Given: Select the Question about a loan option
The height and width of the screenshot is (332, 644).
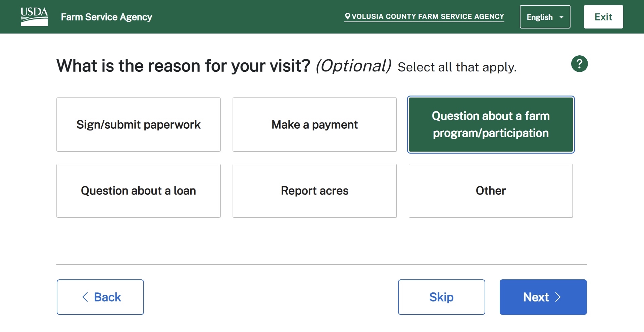Looking at the screenshot, I should pos(138,190).
